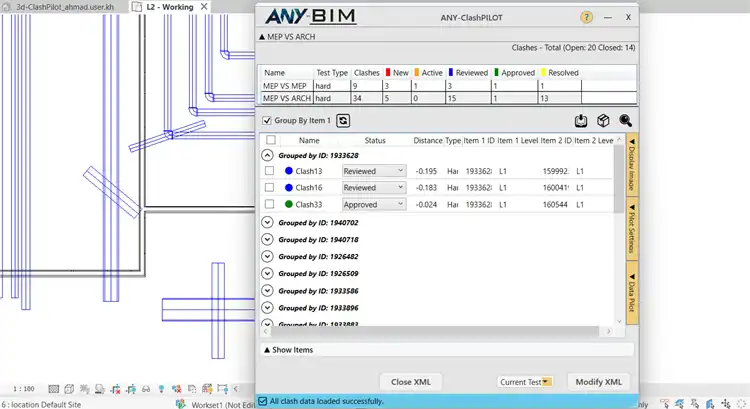Click the export clashes icon
The width and height of the screenshot is (750, 409).
pyautogui.click(x=581, y=121)
